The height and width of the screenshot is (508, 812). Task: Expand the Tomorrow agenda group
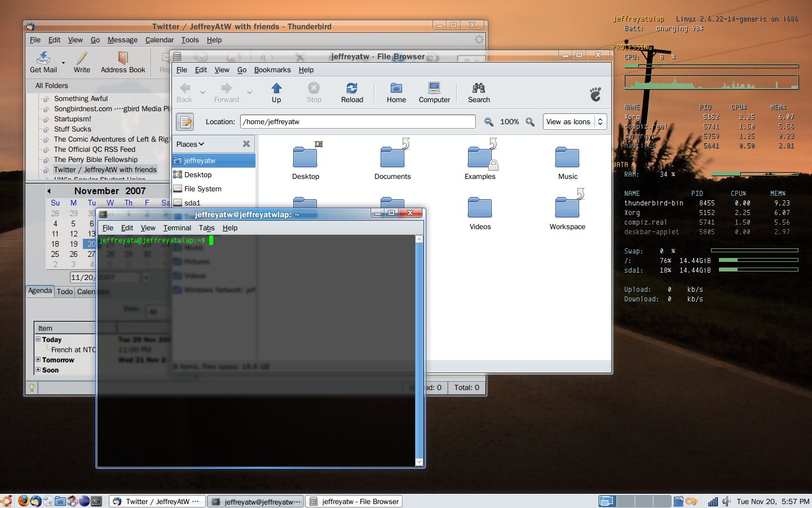[38, 360]
